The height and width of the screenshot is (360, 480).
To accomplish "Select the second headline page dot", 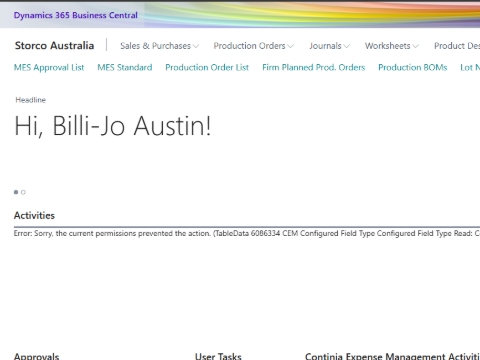I will (23, 192).
